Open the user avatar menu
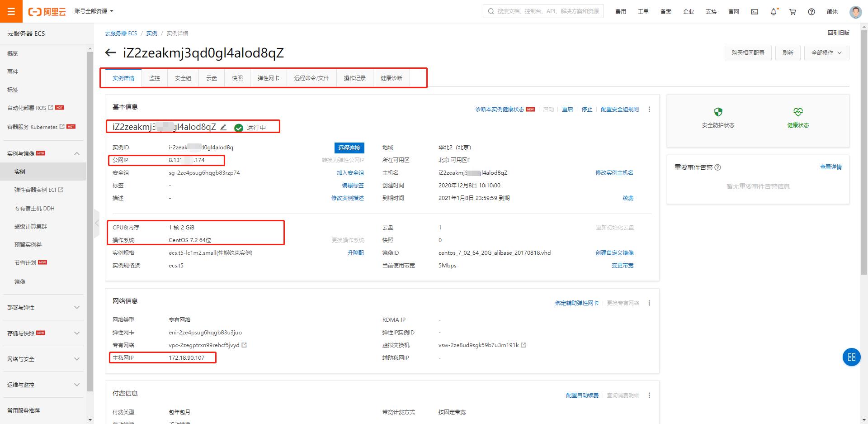This screenshot has height=424, width=868. coord(855,12)
